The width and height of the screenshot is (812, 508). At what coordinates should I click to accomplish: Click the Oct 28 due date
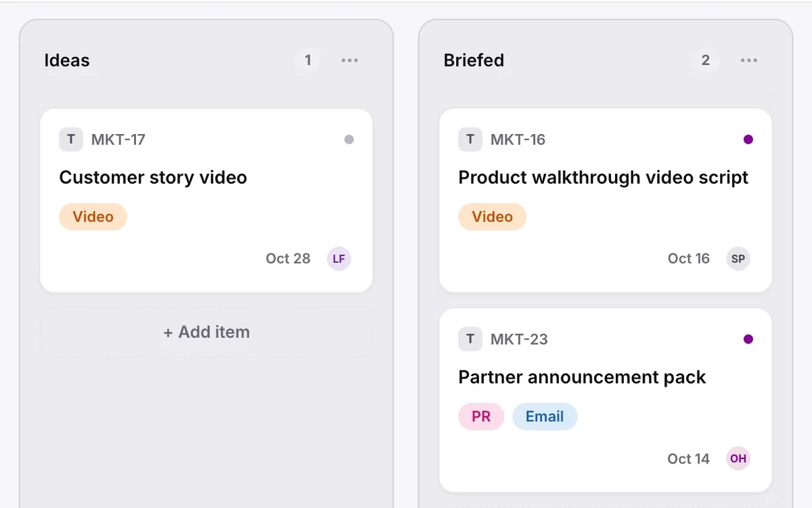288,259
